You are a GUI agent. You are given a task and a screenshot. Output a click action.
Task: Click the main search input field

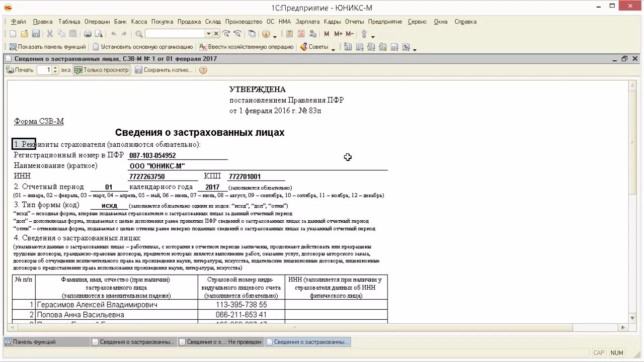pos(175,34)
